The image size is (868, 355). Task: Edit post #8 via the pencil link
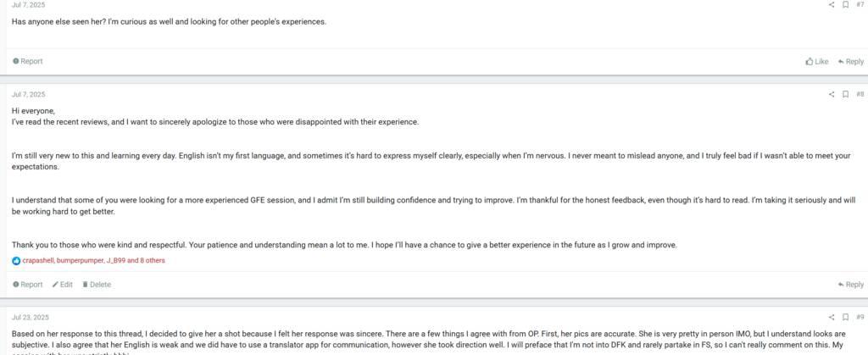point(63,285)
